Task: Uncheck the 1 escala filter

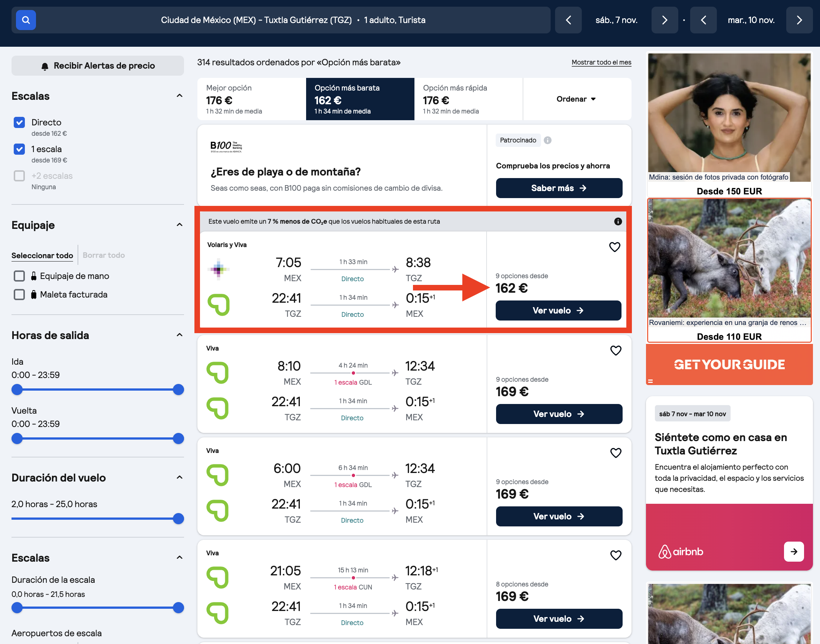Action: (19, 149)
